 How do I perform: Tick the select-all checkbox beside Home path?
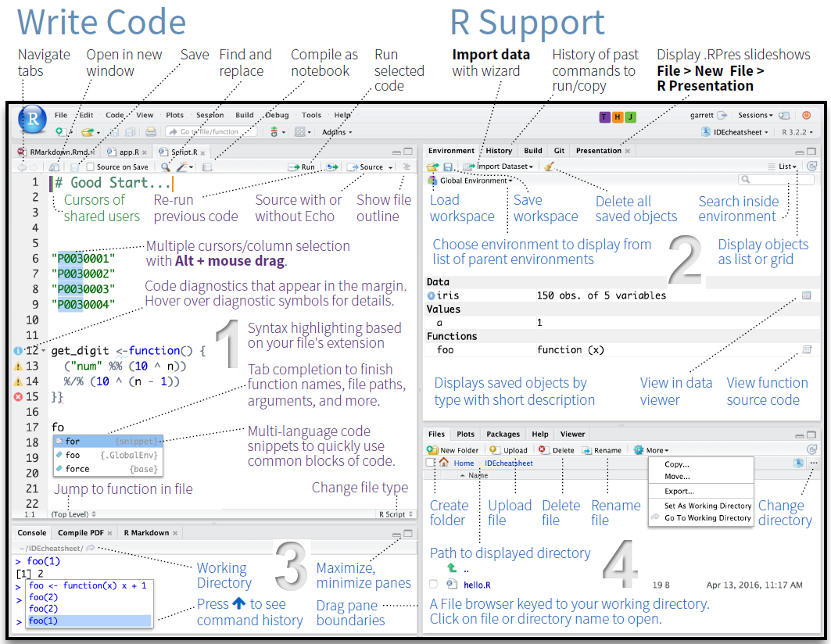[x=430, y=463]
